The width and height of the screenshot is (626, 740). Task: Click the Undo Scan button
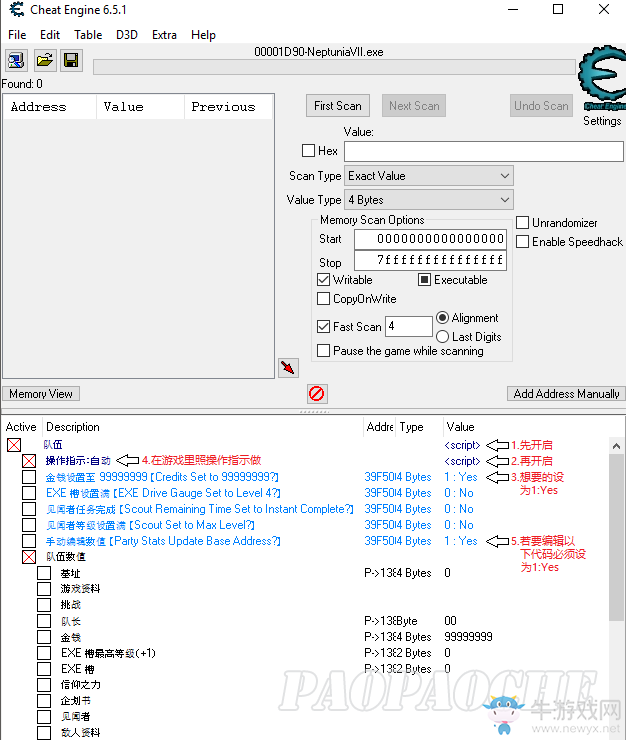tap(541, 106)
